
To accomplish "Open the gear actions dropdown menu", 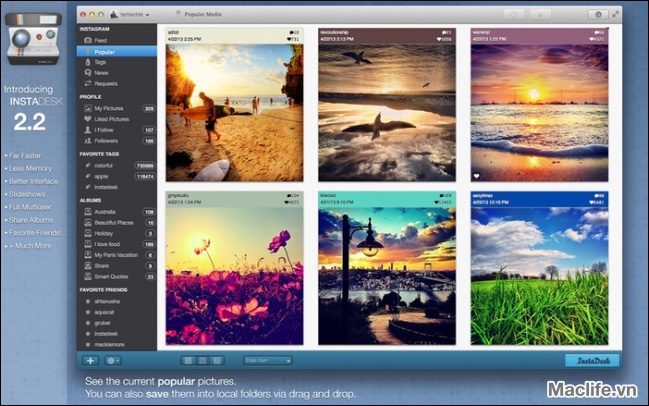I will click(x=112, y=360).
